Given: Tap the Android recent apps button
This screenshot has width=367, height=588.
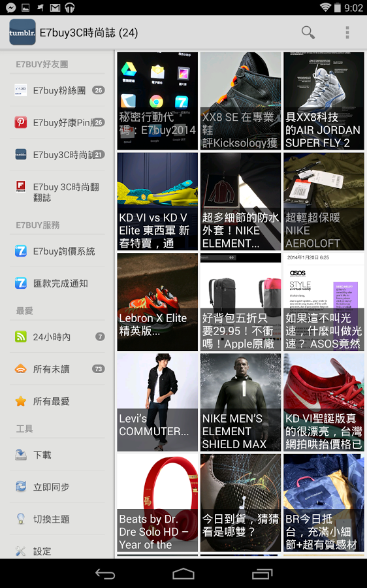Looking at the screenshot, I should pyautogui.click(x=262, y=574).
